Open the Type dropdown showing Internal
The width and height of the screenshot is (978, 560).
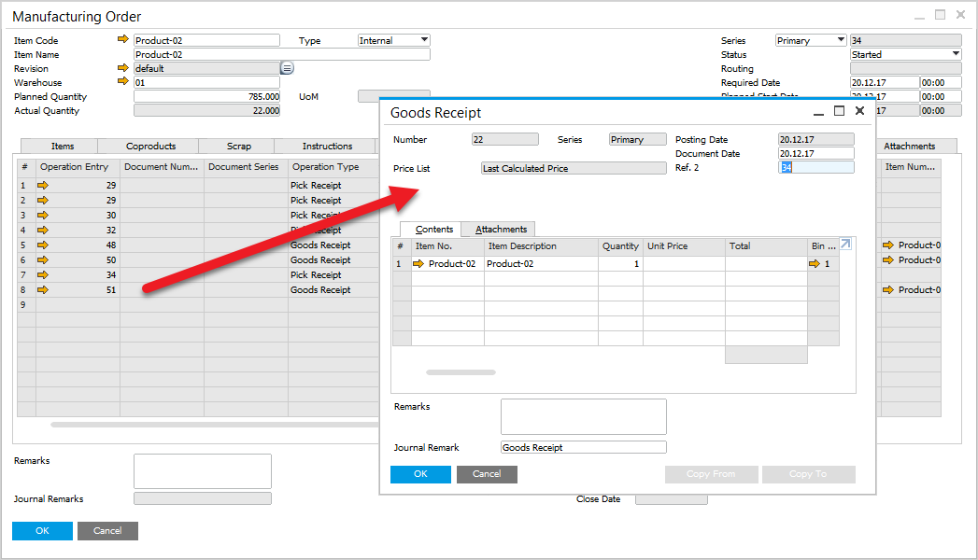point(424,40)
